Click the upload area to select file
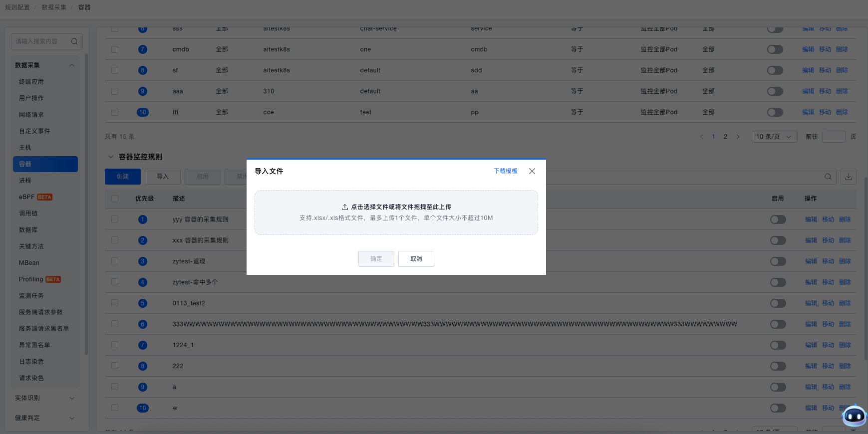Screen dimensions: 868x434 396,213
